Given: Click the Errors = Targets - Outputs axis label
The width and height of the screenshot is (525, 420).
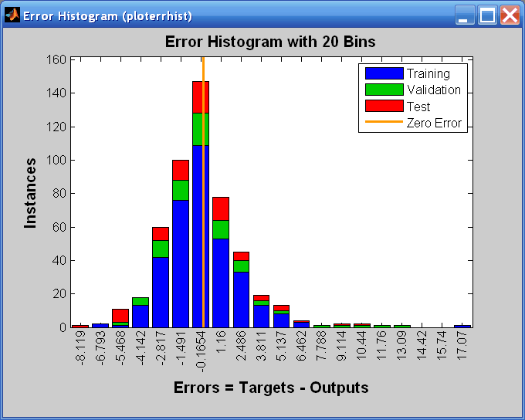Looking at the screenshot, I should click(x=271, y=388).
